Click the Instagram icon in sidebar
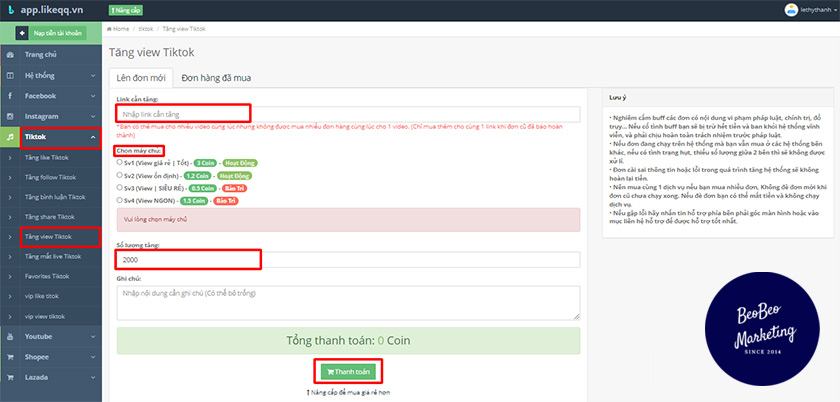Screen dimensions: 840x402 pyautogui.click(x=10, y=116)
